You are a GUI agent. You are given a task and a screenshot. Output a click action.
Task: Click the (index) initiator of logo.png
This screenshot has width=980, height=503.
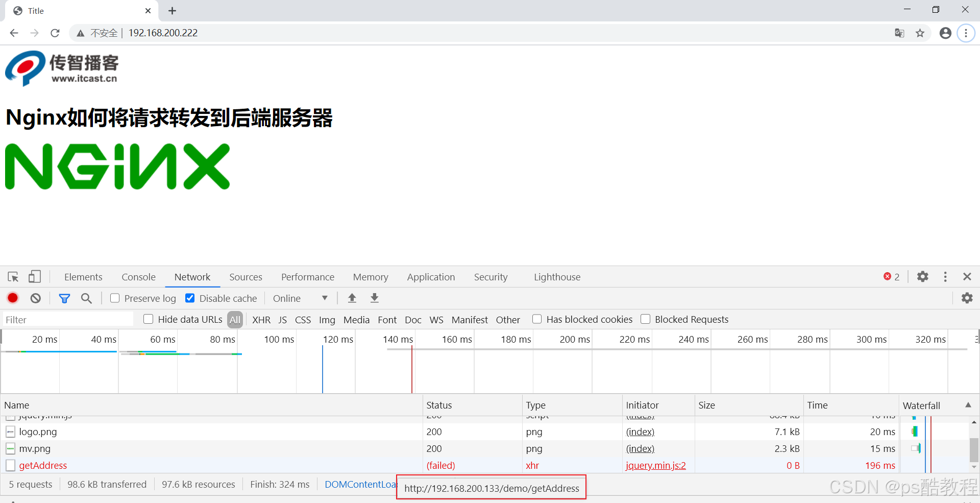[640, 432]
